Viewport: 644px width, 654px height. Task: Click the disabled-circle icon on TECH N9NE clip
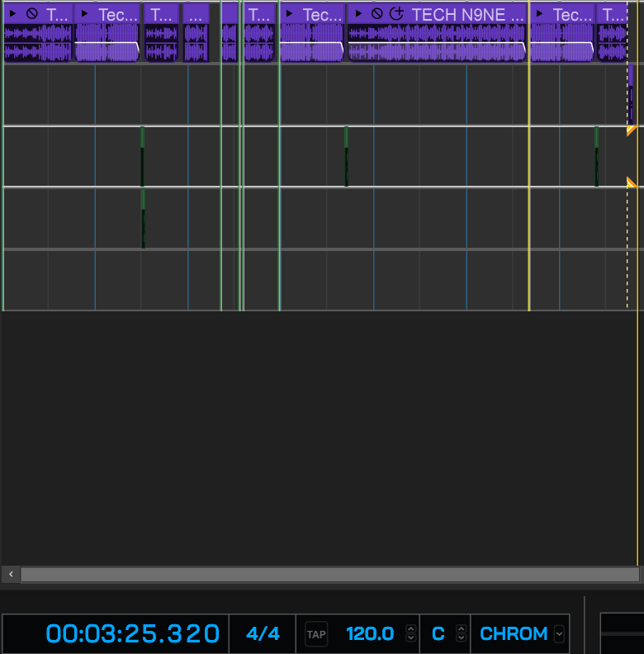[x=377, y=14]
